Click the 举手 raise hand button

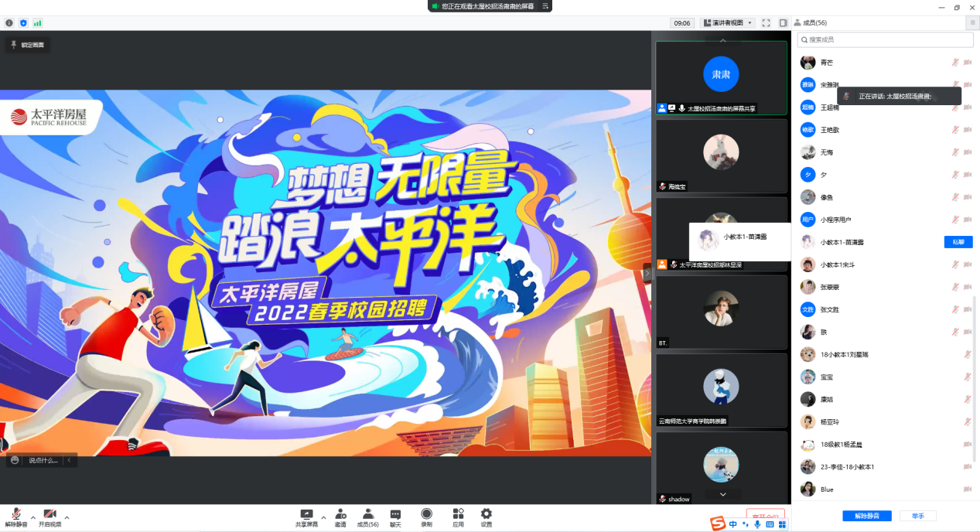tap(917, 516)
